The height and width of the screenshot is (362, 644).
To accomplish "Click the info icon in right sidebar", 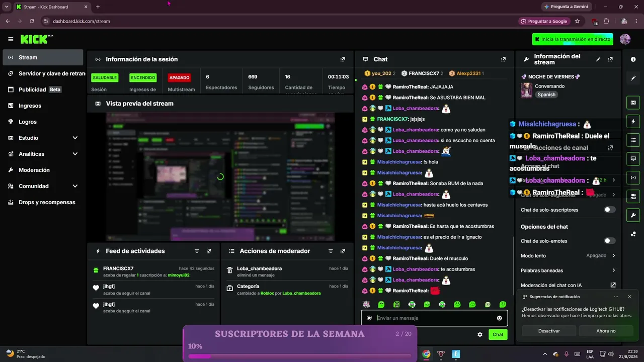I will click(x=633, y=59).
